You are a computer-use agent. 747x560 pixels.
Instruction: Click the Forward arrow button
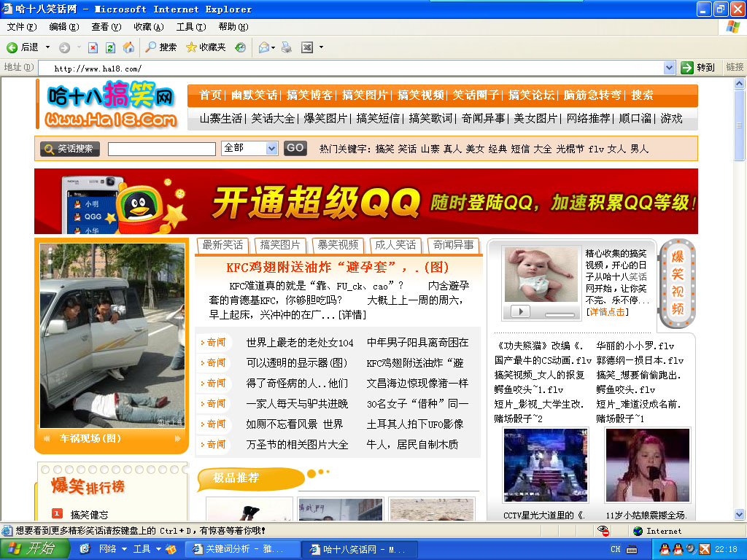(x=64, y=47)
